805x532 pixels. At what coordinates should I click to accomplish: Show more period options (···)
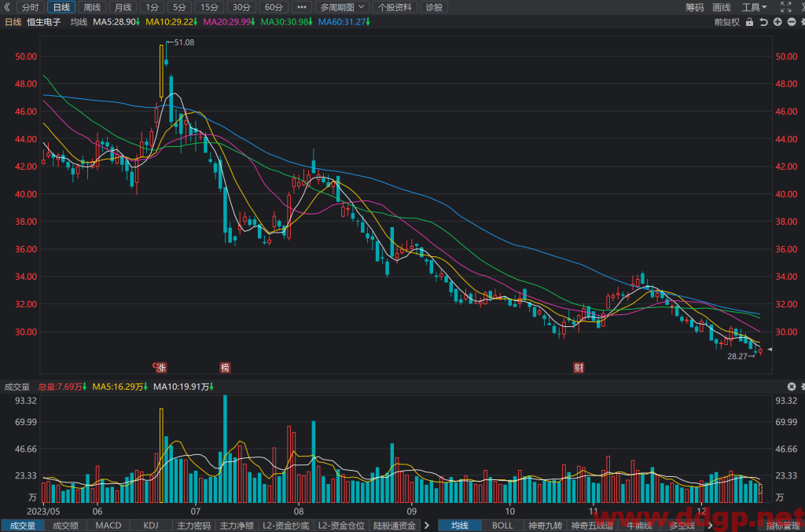pyautogui.click(x=301, y=7)
